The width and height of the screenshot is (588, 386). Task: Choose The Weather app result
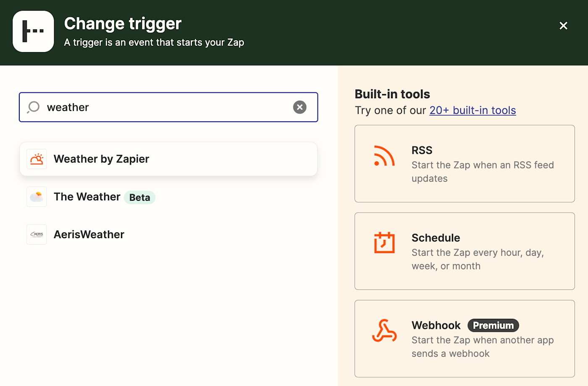(x=168, y=197)
